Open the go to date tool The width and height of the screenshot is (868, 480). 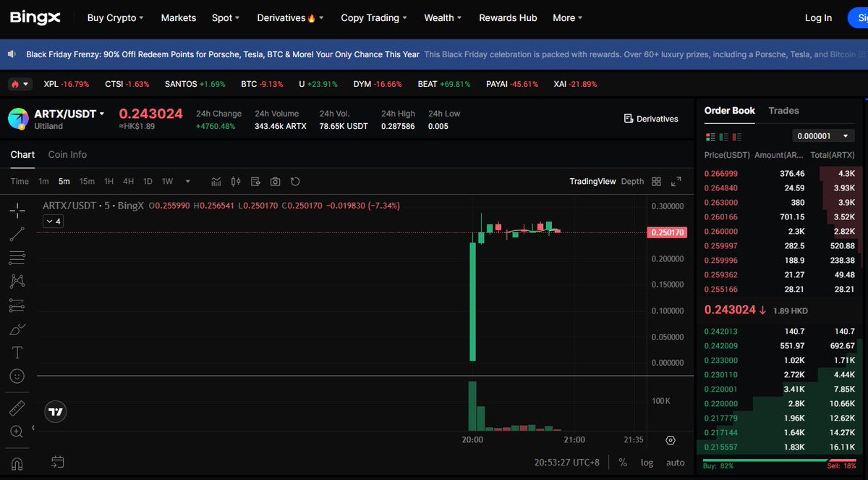pos(58,462)
